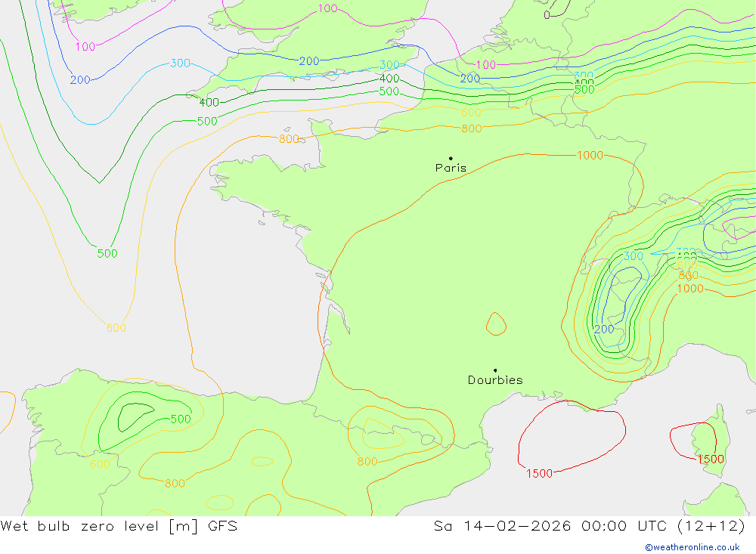Image resolution: width=756 pixels, height=554 pixels.
Task: Click the Paris location dot marker
Action: click(451, 158)
